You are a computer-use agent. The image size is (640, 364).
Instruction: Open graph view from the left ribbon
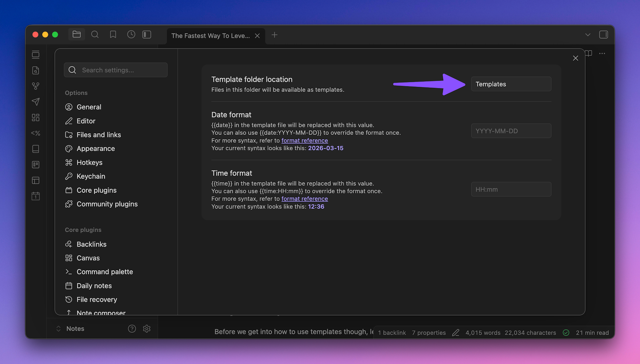tap(36, 86)
